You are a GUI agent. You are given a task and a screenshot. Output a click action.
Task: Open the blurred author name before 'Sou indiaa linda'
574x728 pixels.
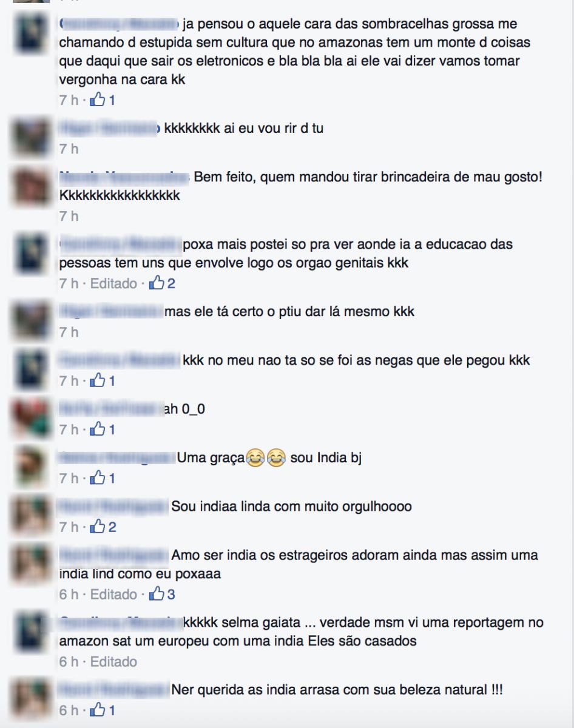click(113, 506)
